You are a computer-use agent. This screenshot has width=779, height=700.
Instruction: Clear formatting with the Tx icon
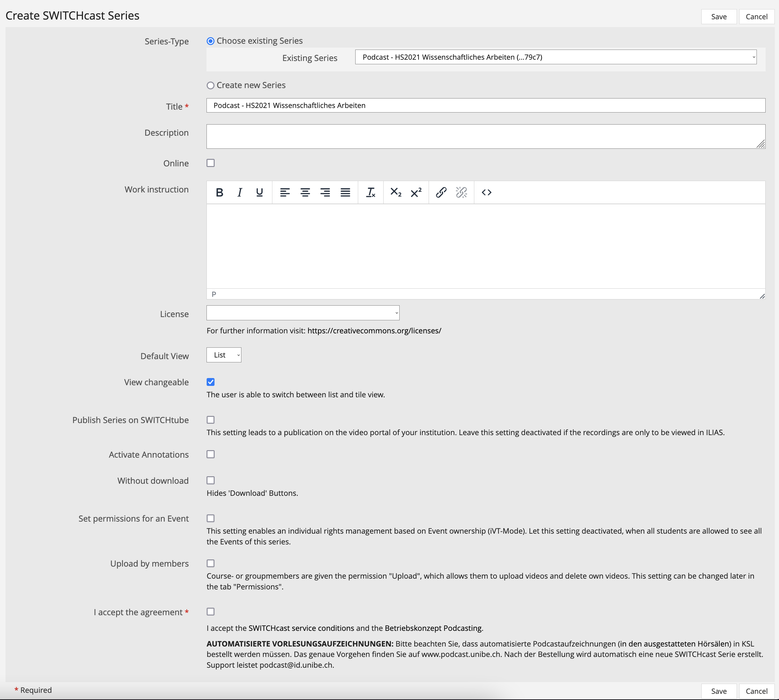tap(371, 192)
